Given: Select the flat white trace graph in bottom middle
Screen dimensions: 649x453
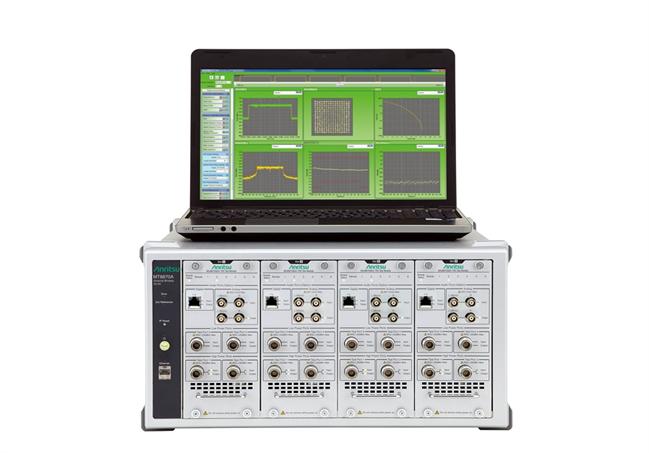Looking at the screenshot, I should [x=338, y=171].
